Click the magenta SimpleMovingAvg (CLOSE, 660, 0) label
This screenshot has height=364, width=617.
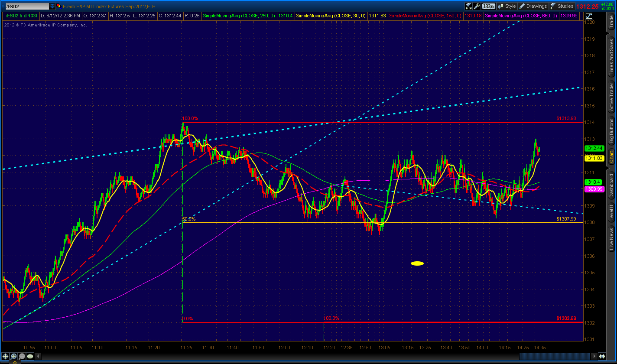click(x=520, y=16)
